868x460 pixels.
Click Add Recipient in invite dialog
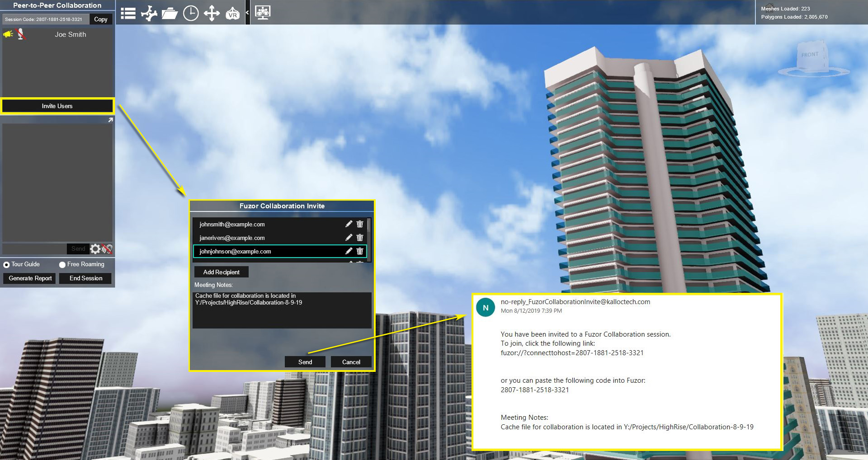[x=222, y=272]
